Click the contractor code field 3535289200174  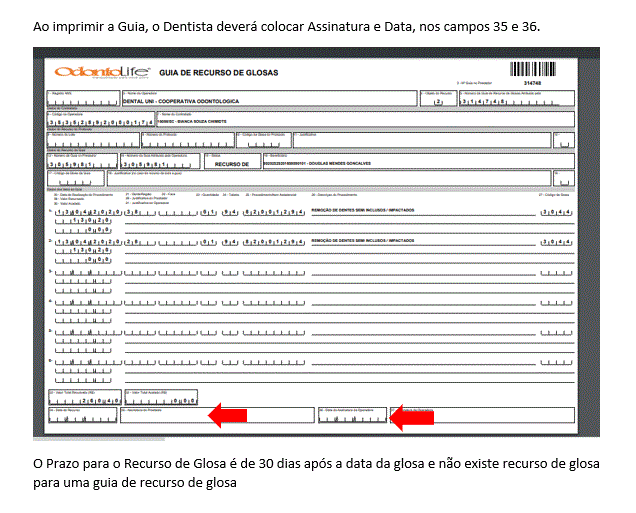tap(101, 119)
